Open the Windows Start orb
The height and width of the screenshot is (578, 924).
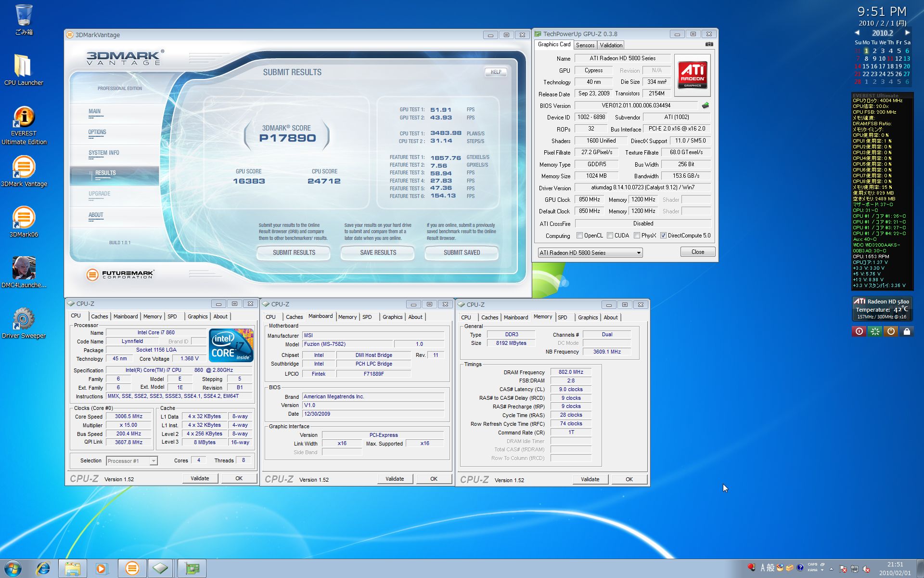[13, 569]
